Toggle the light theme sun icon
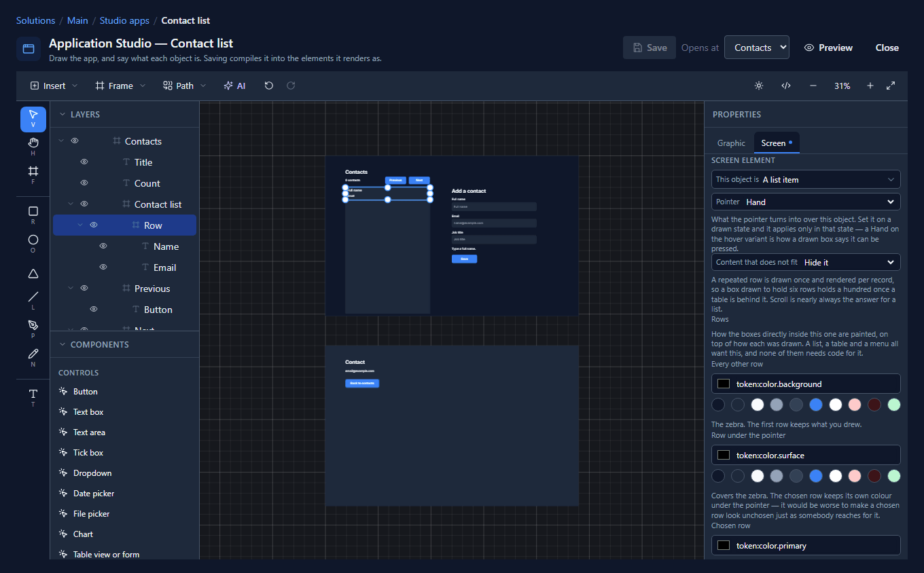Image resolution: width=924 pixels, height=573 pixels. click(759, 86)
